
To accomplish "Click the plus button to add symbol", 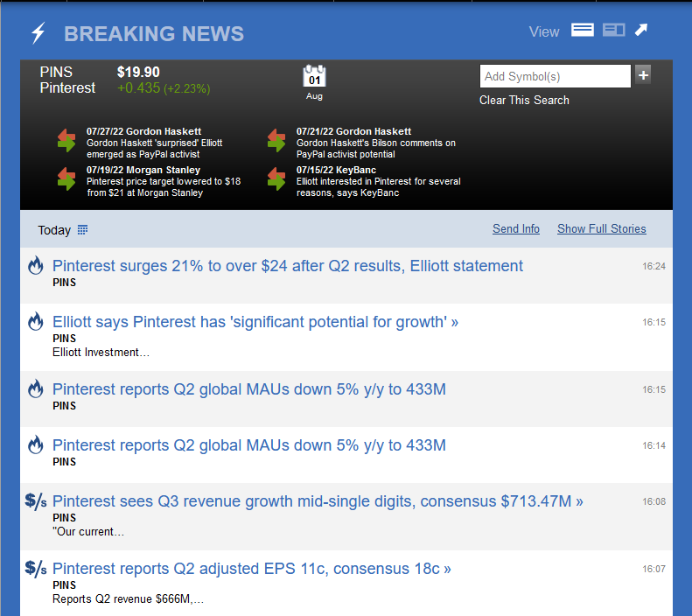I will [643, 75].
